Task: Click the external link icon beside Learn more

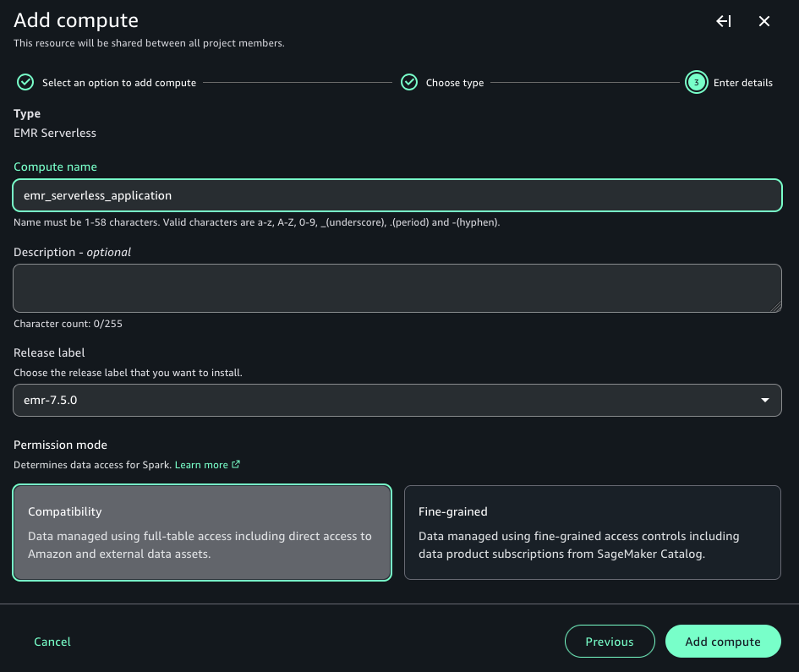Action: pyautogui.click(x=235, y=465)
